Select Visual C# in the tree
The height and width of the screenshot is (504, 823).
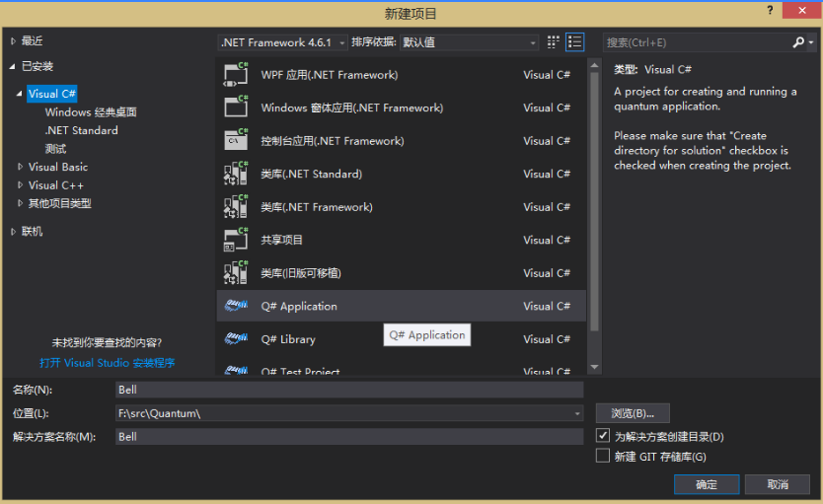pos(52,94)
